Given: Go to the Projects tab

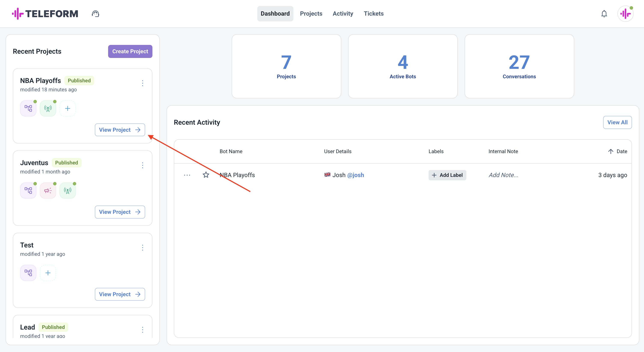Looking at the screenshot, I should 311,14.
